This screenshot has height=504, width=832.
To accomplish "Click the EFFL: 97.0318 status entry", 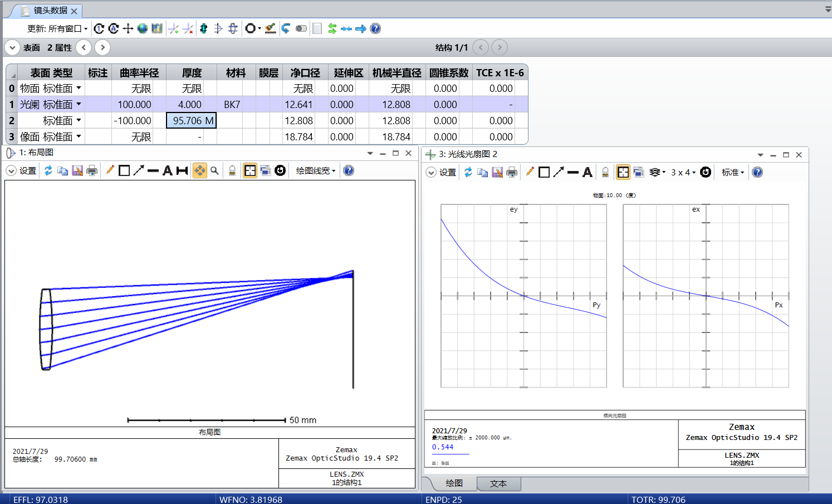I will [41, 500].
